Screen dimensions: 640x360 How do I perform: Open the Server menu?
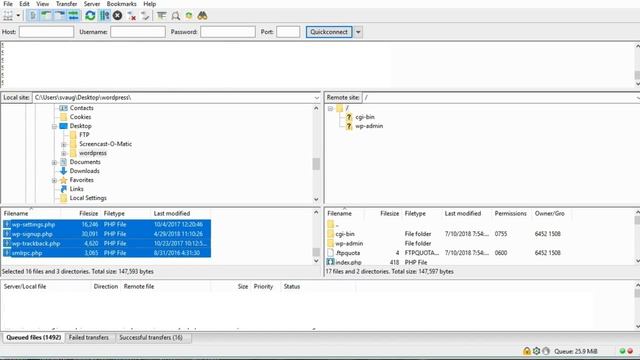[x=92, y=4]
